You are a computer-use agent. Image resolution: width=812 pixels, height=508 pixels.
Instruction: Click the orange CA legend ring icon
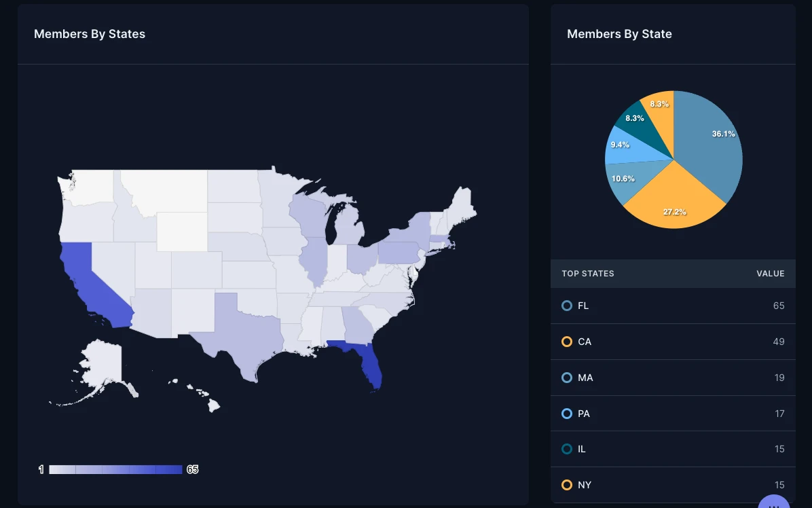(x=567, y=342)
